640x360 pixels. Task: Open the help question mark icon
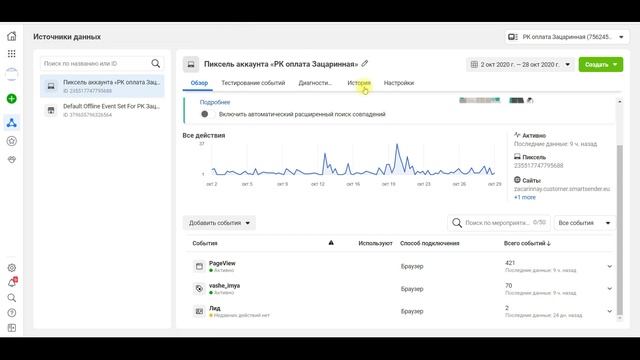pos(11,313)
